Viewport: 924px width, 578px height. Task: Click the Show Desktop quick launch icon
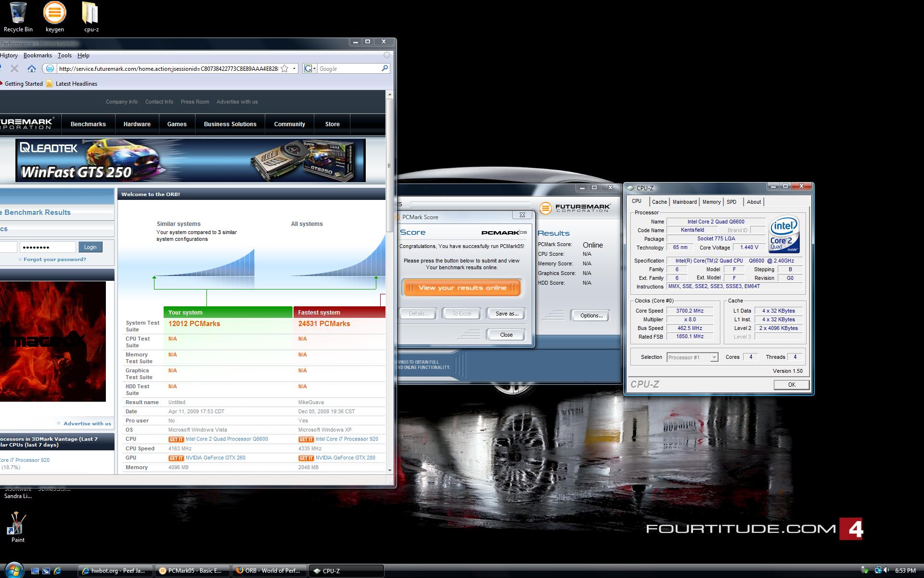[x=35, y=571]
